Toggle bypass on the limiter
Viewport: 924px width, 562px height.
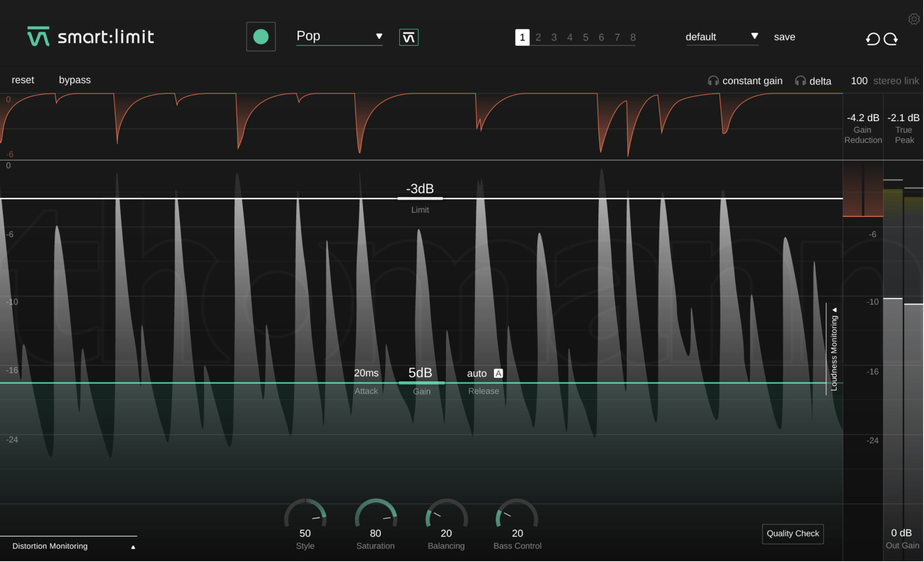pos(75,80)
